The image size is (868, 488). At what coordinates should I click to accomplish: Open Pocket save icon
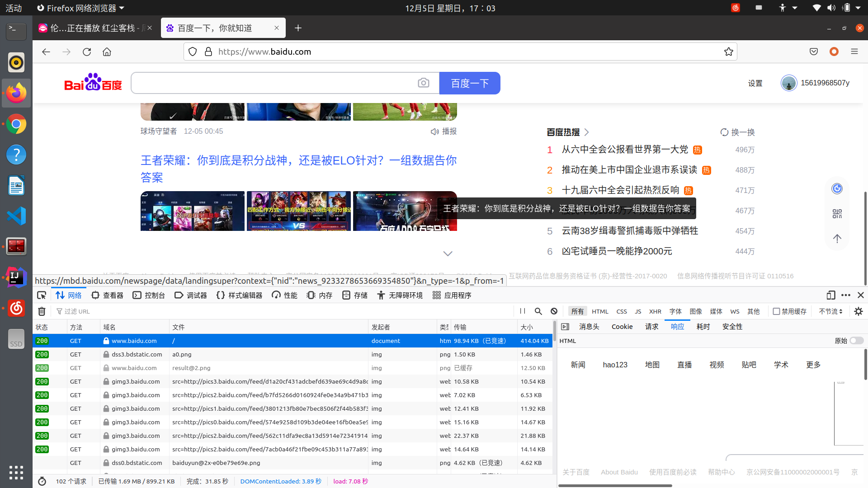pyautogui.click(x=814, y=52)
